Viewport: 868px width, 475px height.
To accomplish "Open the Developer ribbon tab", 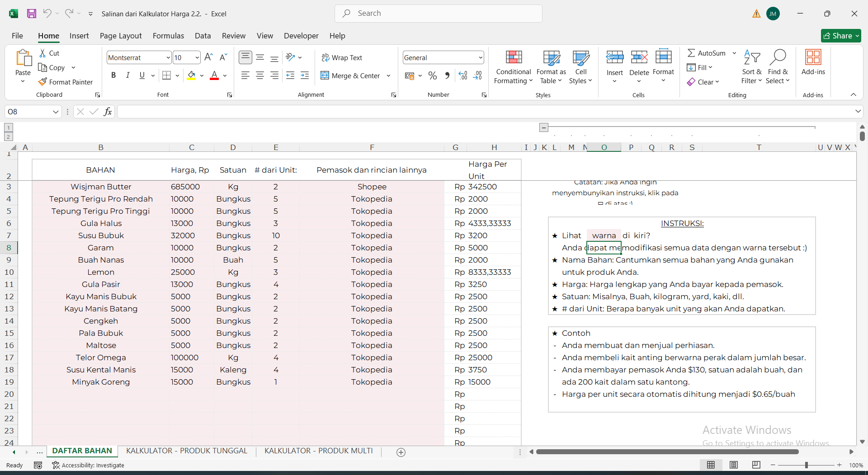I will pyautogui.click(x=301, y=36).
